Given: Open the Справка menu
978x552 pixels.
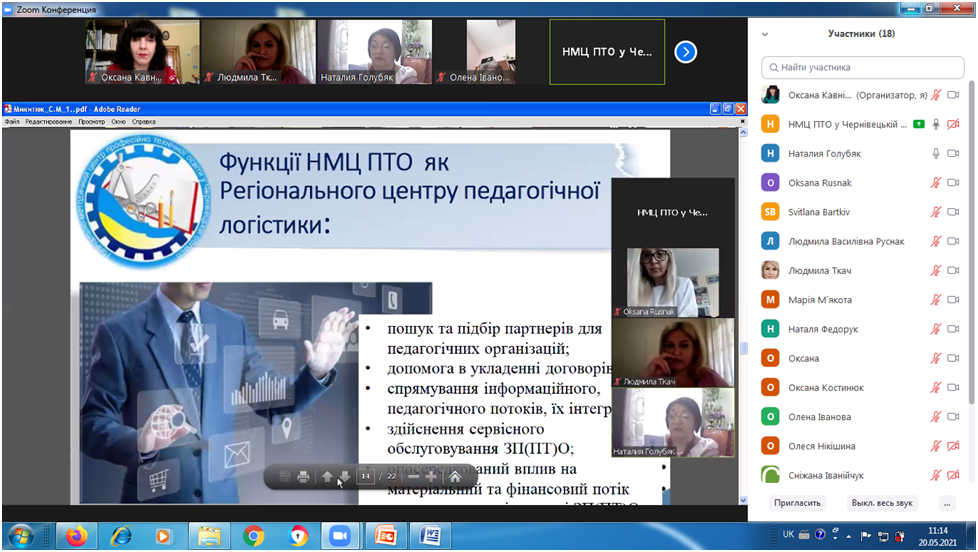Looking at the screenshot, I should (x=144, y=122).
